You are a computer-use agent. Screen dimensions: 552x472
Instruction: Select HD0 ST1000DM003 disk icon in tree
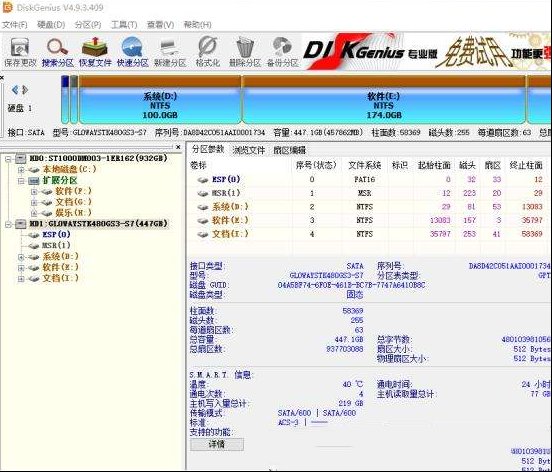tap(20, 159)
